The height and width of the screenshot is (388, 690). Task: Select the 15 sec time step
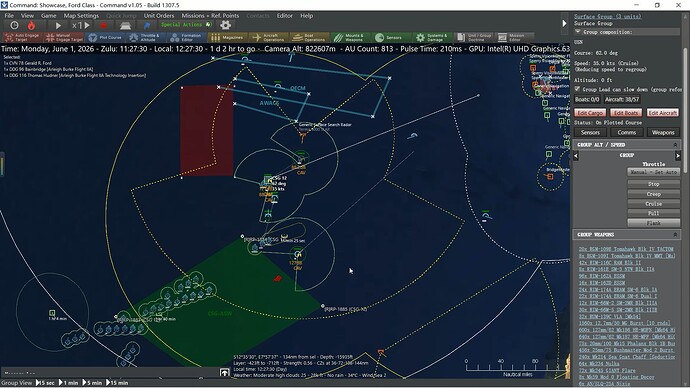click(x=45, y=383)
